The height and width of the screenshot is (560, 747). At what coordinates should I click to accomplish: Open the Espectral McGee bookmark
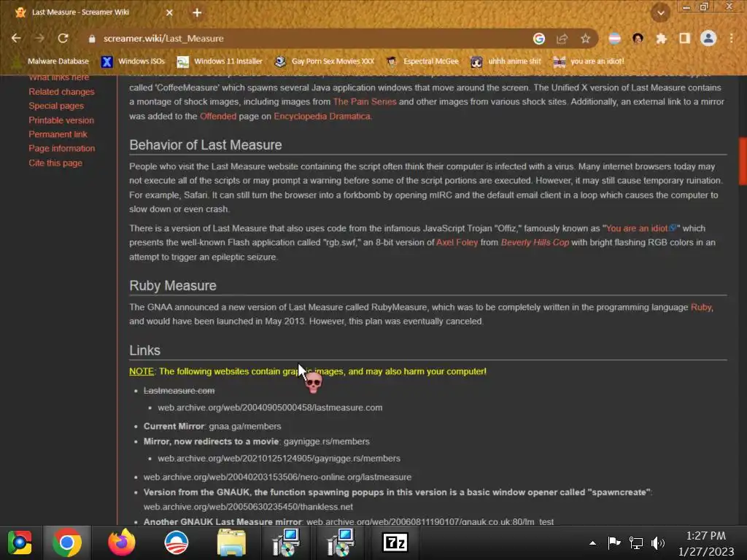click(422, 61)
